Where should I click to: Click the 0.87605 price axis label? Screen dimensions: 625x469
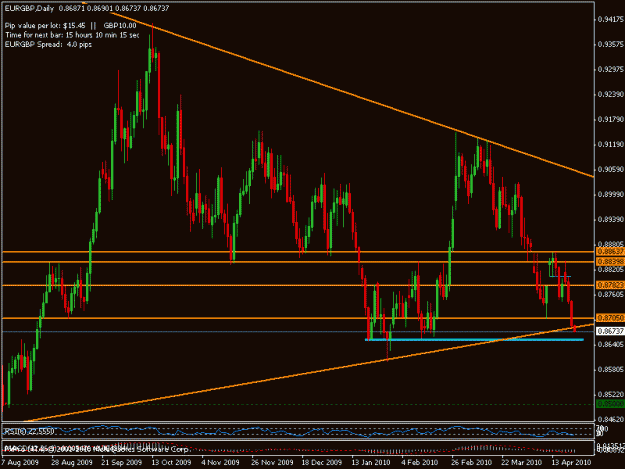[x=611, y=294]
